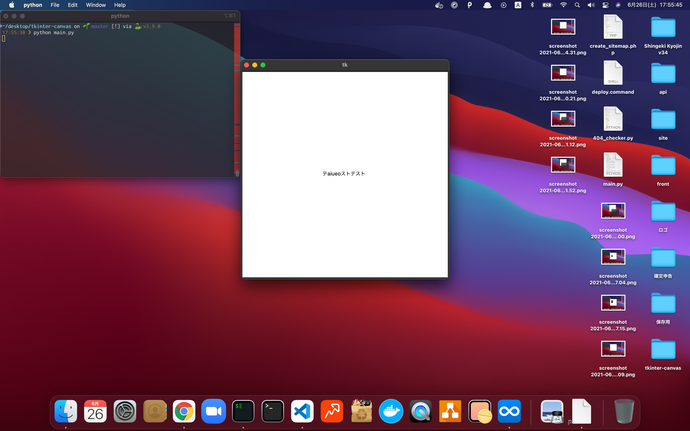Click the 'python main.py' command line in terminal
Screen dimensions: 690x431
(54, 33)
